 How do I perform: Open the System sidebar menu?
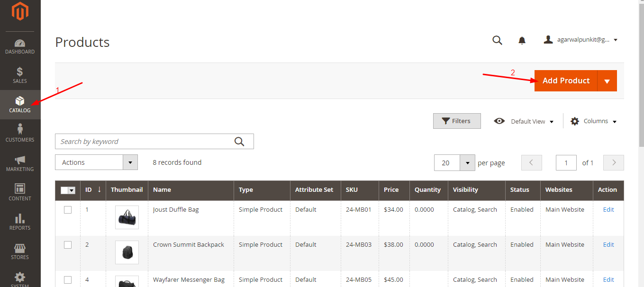point(20,278)
